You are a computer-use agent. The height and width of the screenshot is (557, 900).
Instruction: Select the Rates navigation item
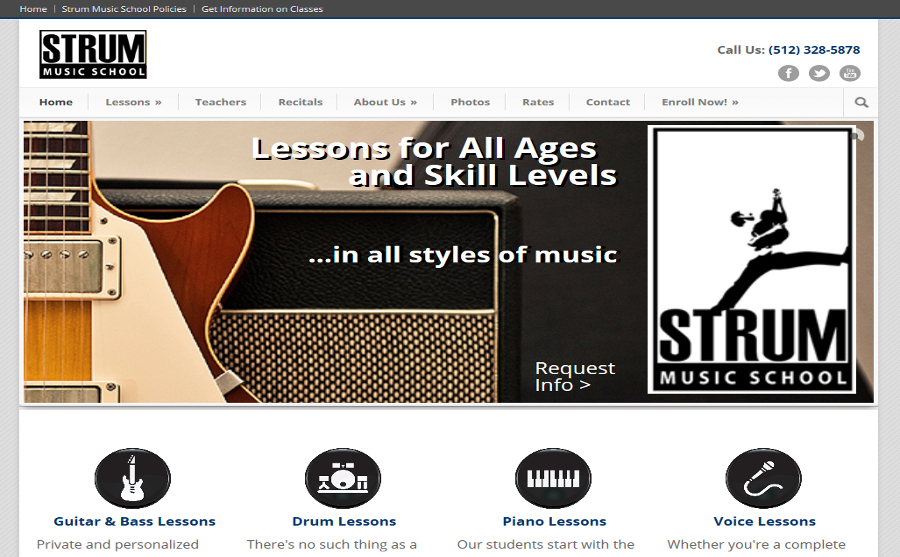pyautogui.click(x=538, y=102)
